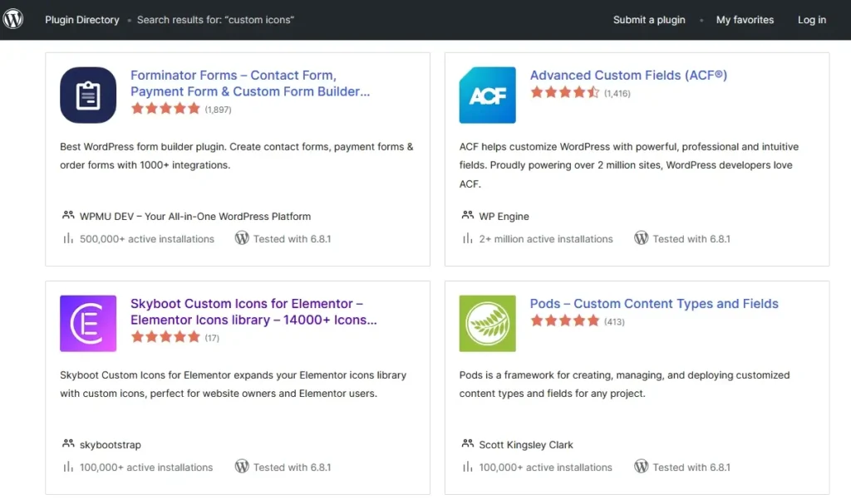
Task: Click 2+ million active installations text
Action: [546, 238]
